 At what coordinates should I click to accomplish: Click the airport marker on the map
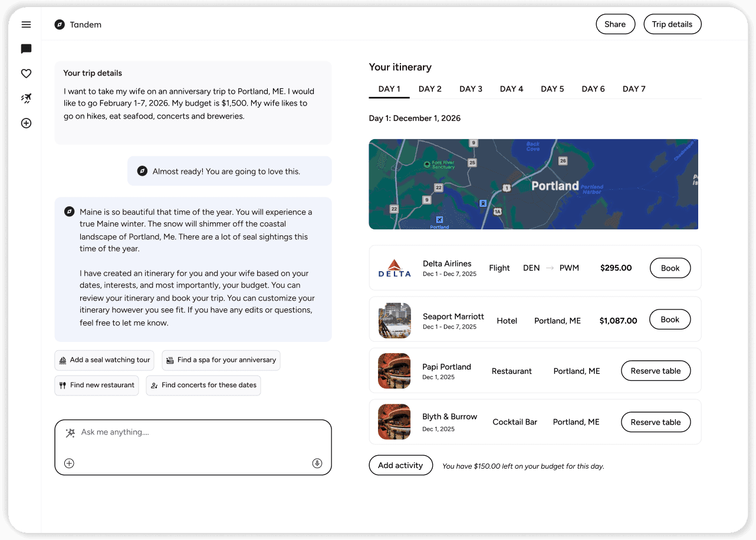coord(439,219)
